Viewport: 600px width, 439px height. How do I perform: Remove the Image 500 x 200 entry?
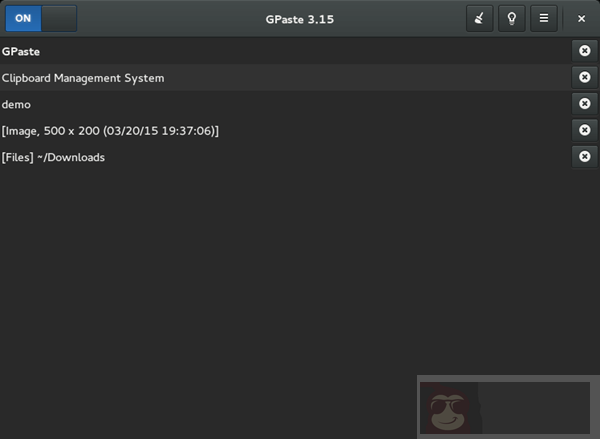(x=585, y=130)
